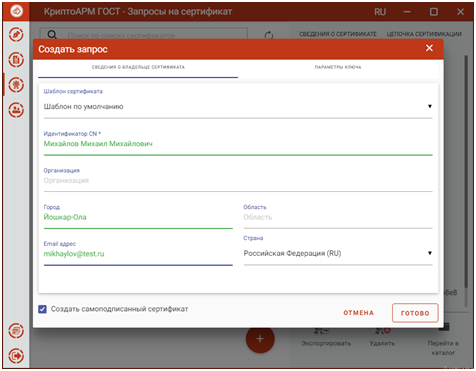Open the event log sidebar icon
Screen dimensions: 476x371
tap(16, 331)
